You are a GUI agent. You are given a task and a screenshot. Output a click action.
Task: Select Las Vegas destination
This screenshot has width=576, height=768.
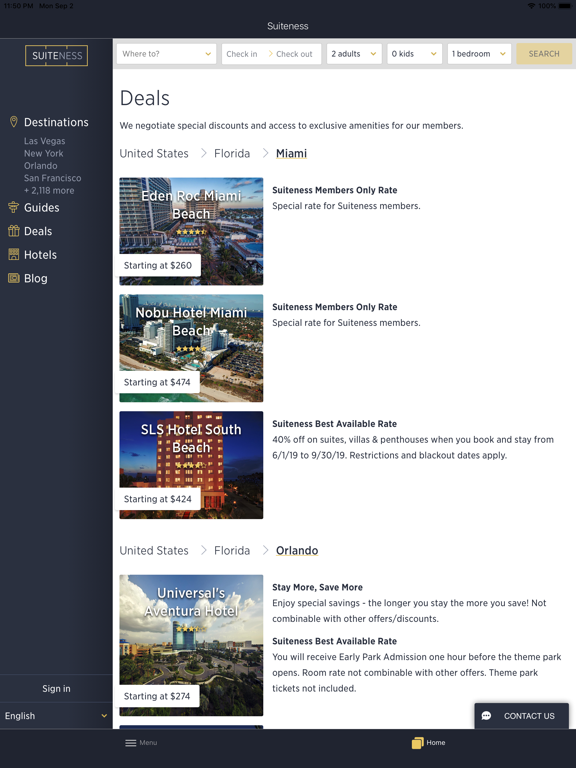[45, 141]
